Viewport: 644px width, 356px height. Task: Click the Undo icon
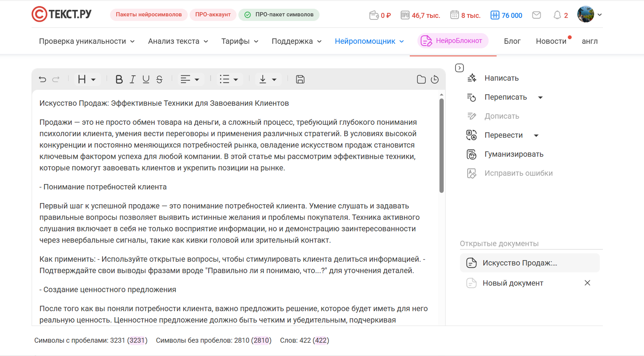click(42, 79)
